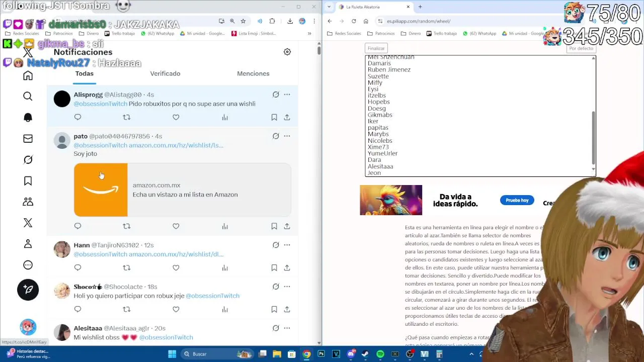
Task: Open Photoshop from the taskbar
Action: 321,354
